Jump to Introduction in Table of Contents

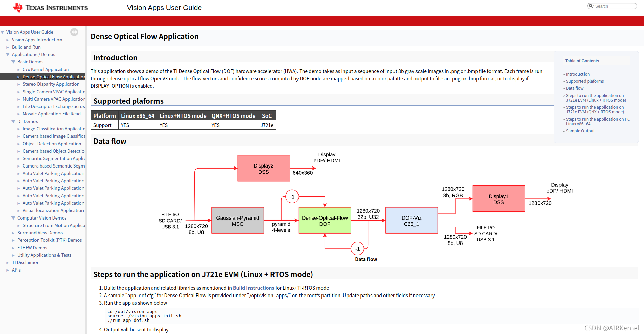[578, 74]
